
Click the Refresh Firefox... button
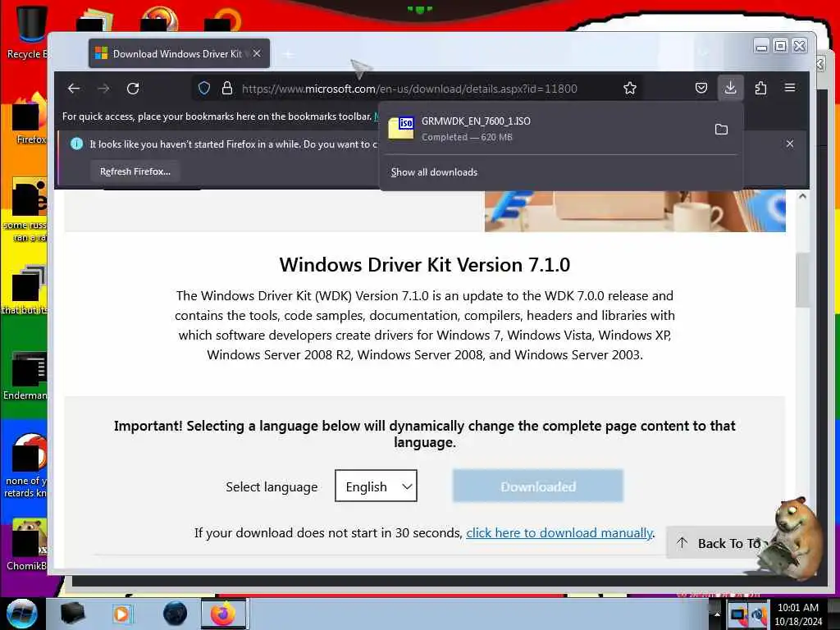(x=135, y=171)
